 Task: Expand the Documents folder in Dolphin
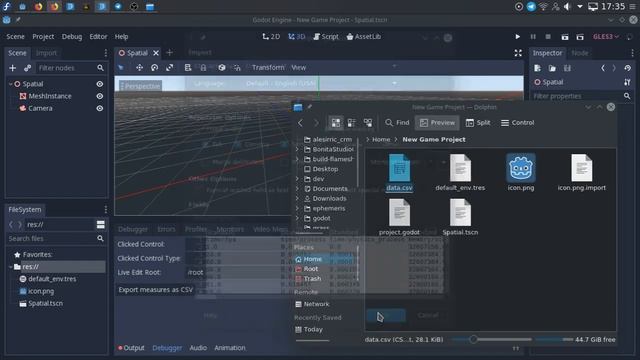(297, 189)
